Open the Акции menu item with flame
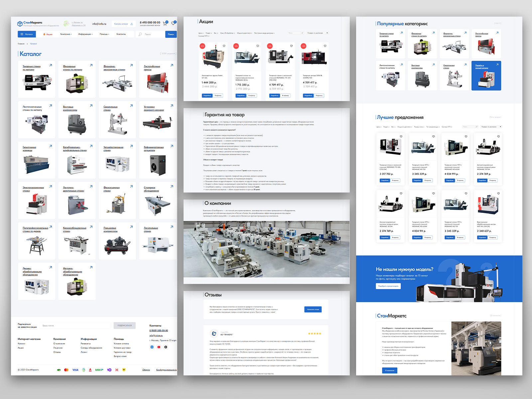 48,34
